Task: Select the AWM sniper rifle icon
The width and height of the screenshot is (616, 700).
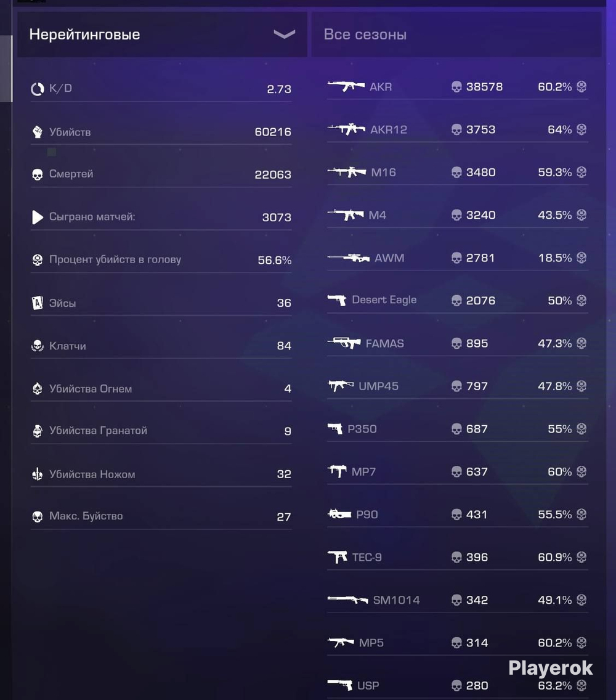Action: pyautogui.click(x=349, y=258)
